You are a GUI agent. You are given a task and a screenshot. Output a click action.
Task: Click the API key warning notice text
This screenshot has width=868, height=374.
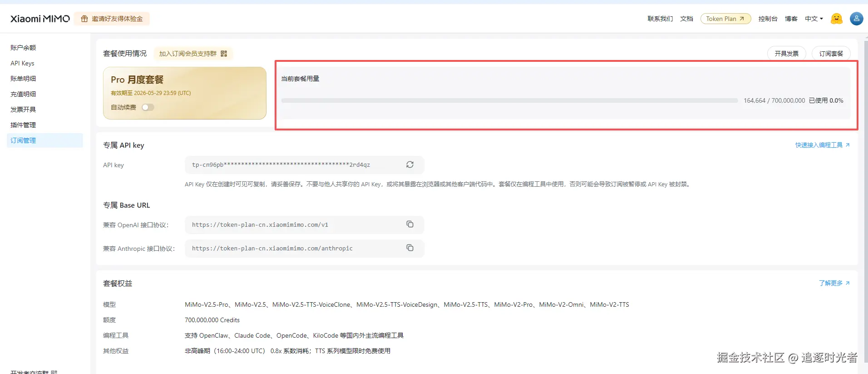[438, 184]
